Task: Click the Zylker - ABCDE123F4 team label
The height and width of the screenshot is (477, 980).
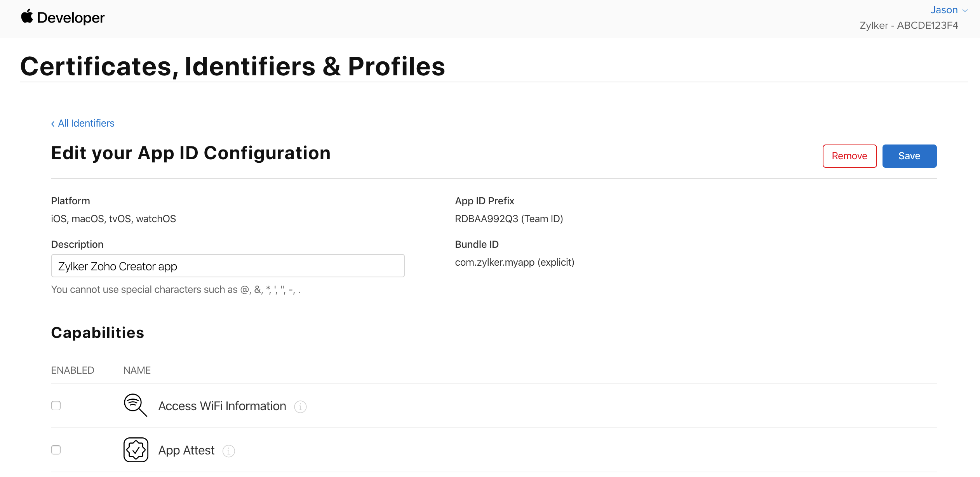Action: [x=909, y=25]
